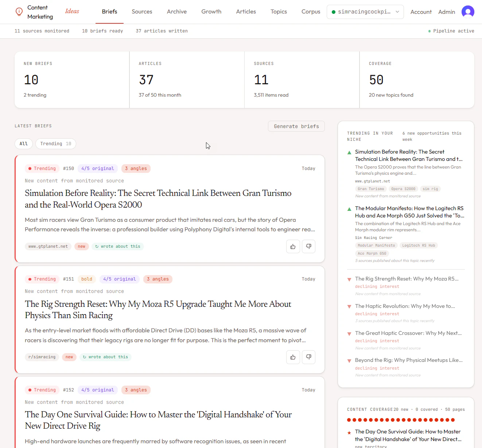The width and height of the screenshot is (482, 448).
Task: Click the red declining arrow beside The Rig Strength Reset
Action: 349,279
